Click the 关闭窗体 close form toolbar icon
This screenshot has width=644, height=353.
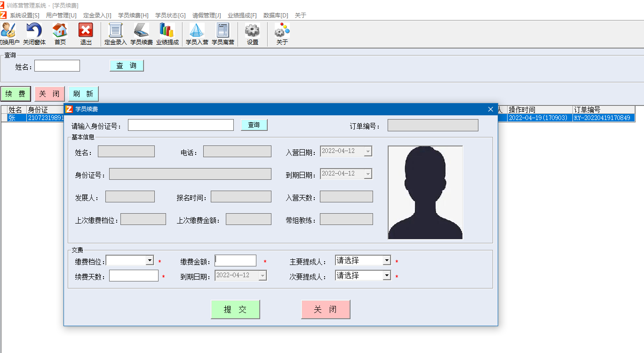34,34
